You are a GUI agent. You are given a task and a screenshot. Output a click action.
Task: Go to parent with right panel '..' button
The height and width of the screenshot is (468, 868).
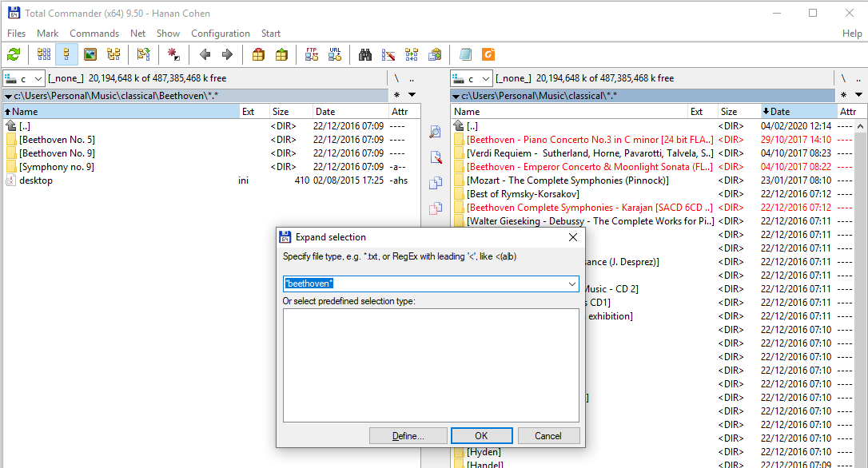(x=858, y=78)
